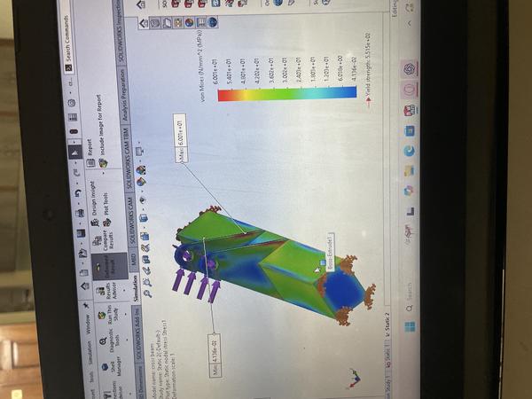Screen dimensions: 532x399
Task: Open the Results Advisor tool
Action: tap(110, 291)
